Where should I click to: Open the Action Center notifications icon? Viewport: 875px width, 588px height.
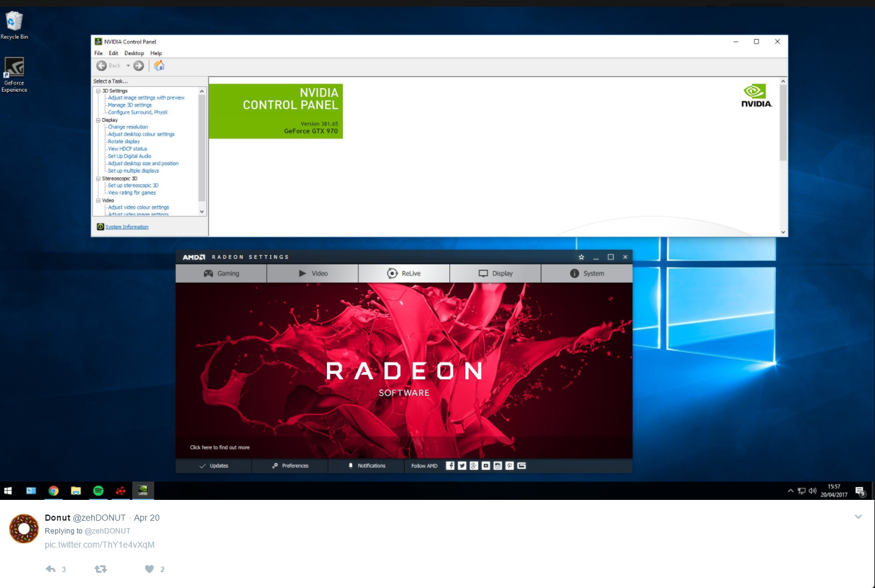click(860, 491)
